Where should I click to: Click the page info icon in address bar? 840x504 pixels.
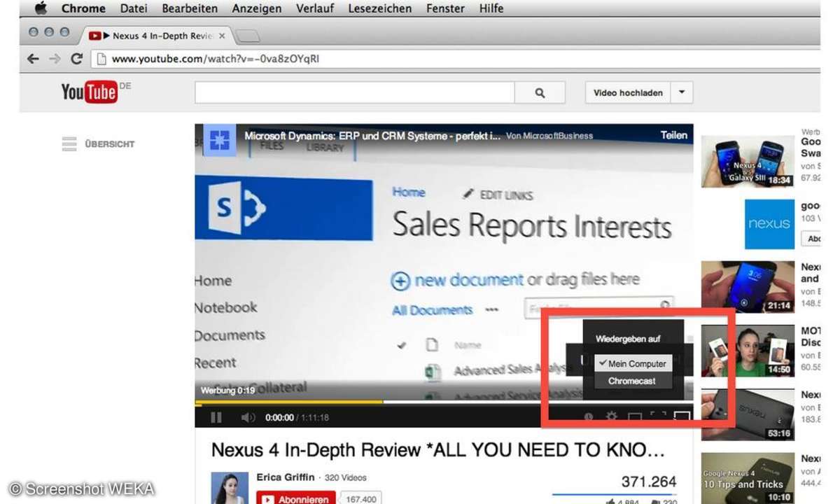(x=101, y=59)
